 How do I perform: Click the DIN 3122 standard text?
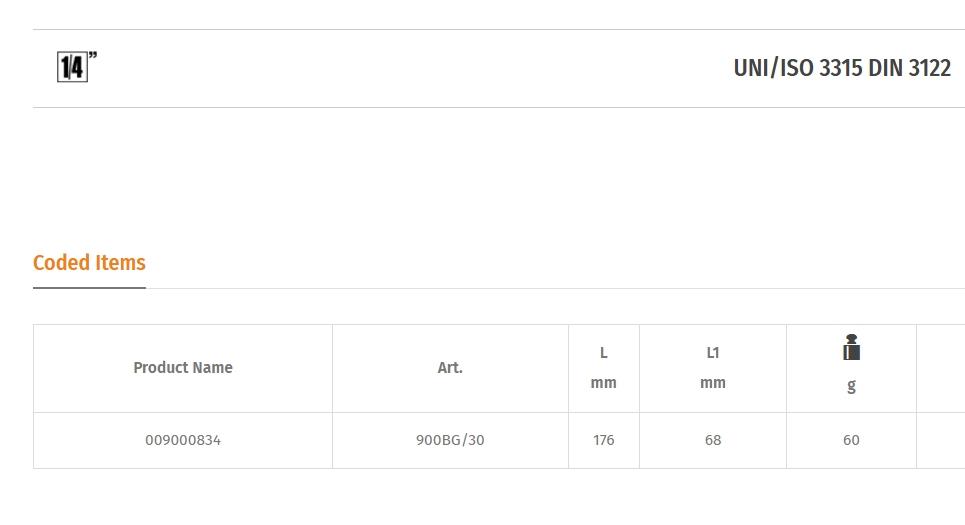pos(910,68)
